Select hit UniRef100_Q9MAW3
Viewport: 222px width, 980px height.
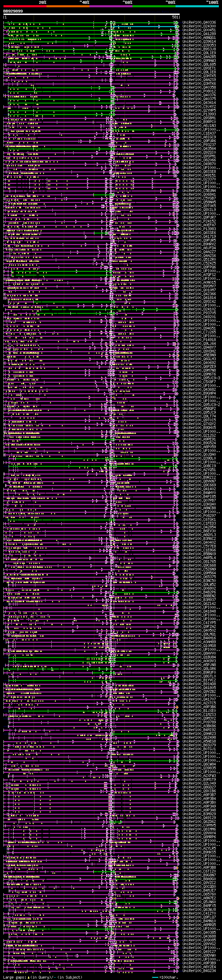(199, 61)
